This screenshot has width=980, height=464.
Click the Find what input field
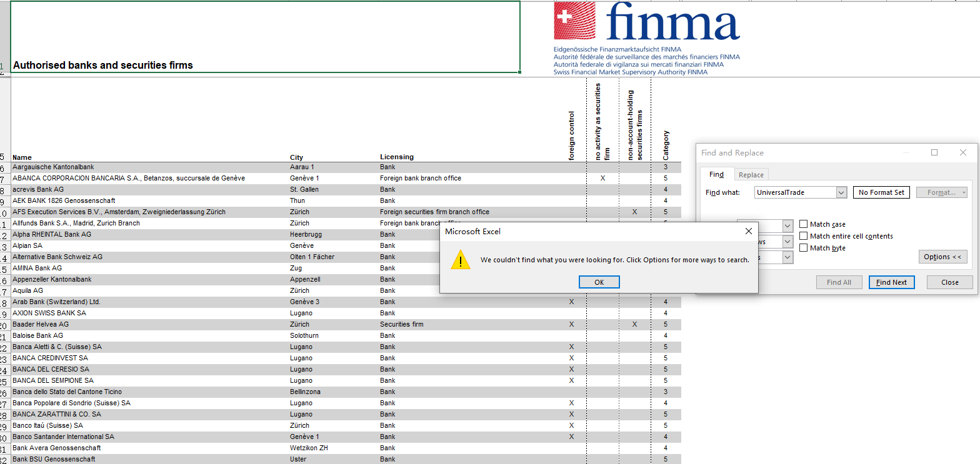pos(794,192)
